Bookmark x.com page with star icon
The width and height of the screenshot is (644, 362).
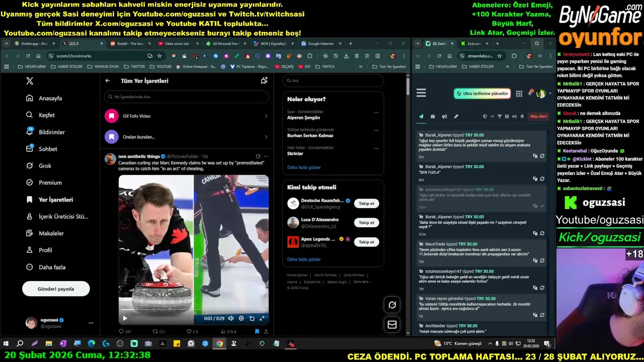click(159, 56)
